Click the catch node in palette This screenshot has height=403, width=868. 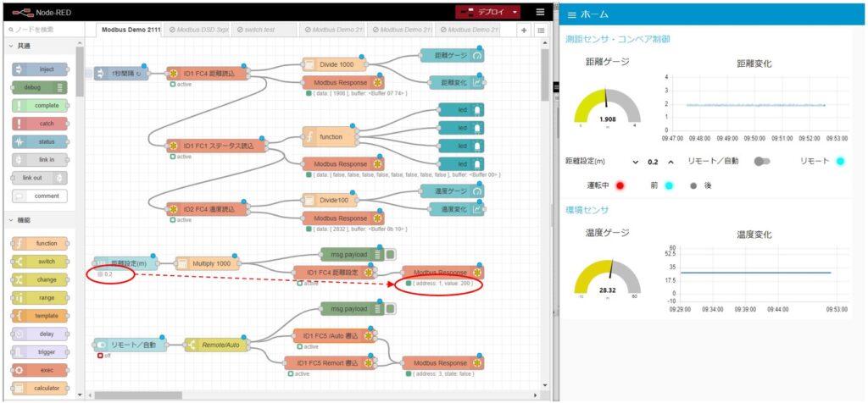pyautogui.click(x=41, y=124)
